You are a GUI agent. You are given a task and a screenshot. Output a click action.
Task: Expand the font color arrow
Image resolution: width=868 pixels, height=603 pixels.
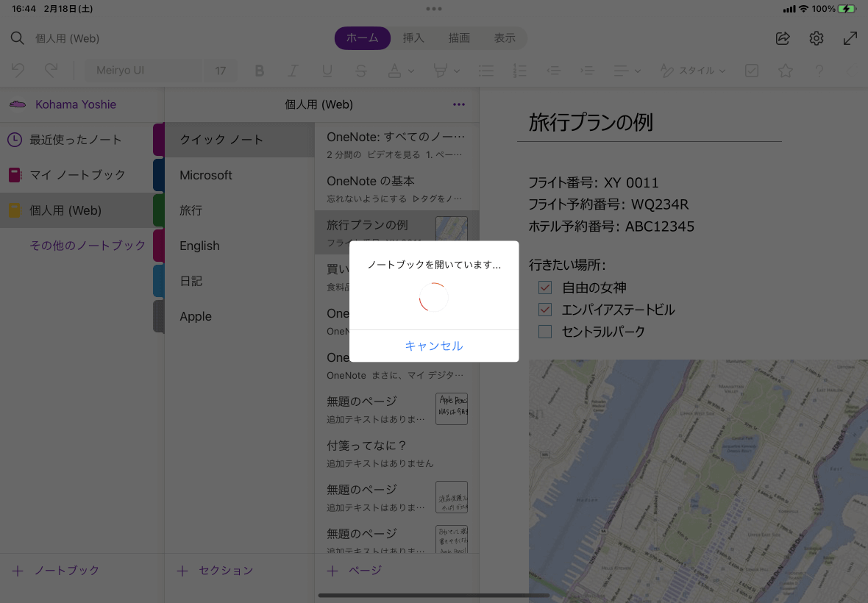[411, 71]
